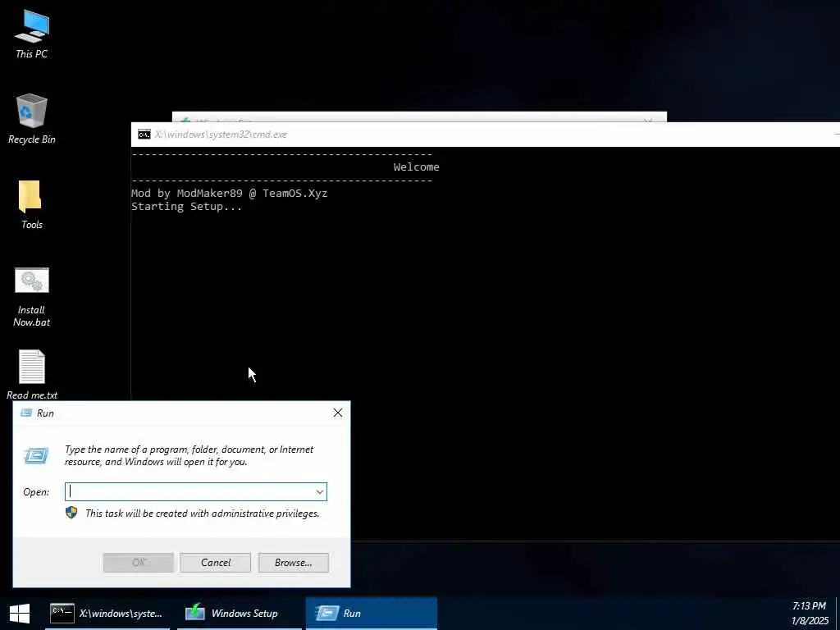Click the 'Welcome' text in console
Screen dimensions: 840x630
click(416, 167)
